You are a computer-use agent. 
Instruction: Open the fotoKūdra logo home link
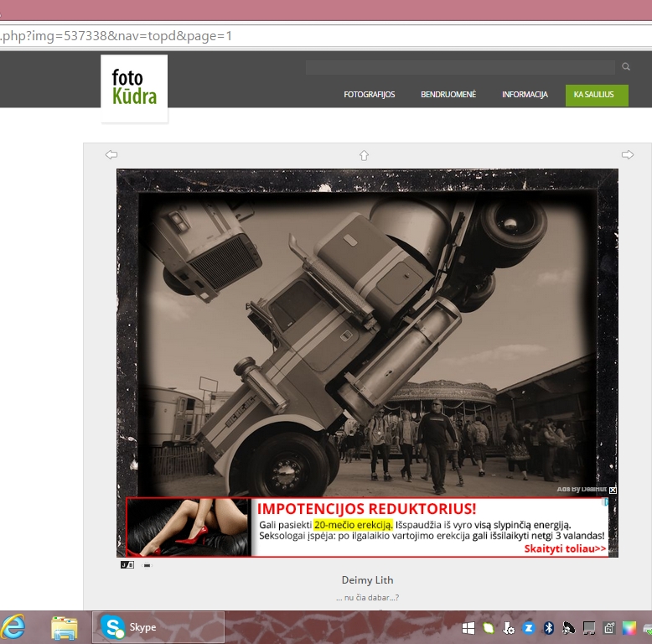pyautogui.click(x=134, y=87)
